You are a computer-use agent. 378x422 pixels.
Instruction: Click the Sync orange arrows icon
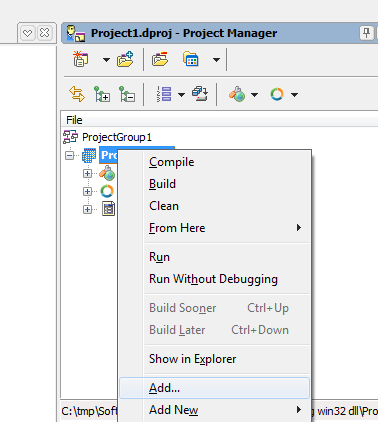point(77,94)
